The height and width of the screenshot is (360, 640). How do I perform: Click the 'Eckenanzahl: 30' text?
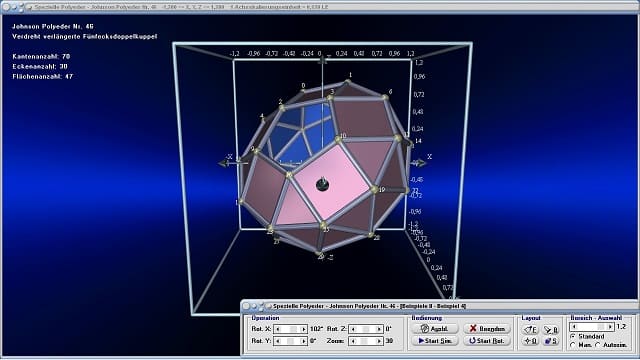[40, 66]
